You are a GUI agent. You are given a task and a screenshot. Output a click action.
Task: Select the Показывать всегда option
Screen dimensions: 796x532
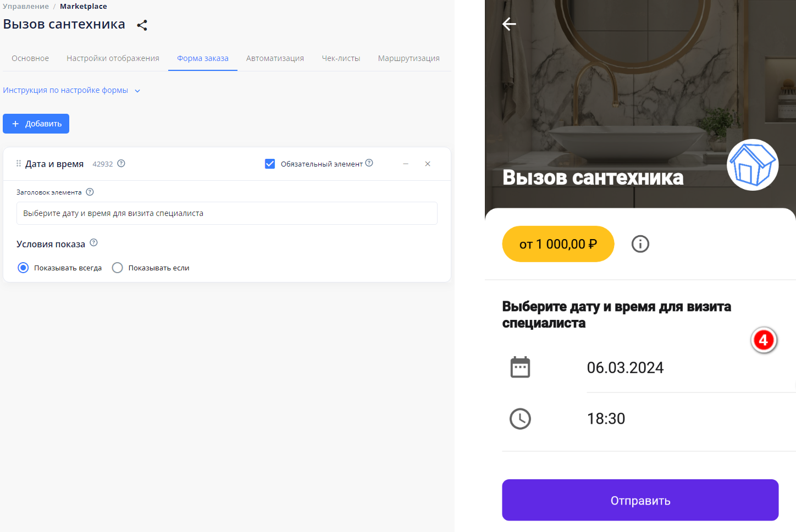click(x=23, y=268)
